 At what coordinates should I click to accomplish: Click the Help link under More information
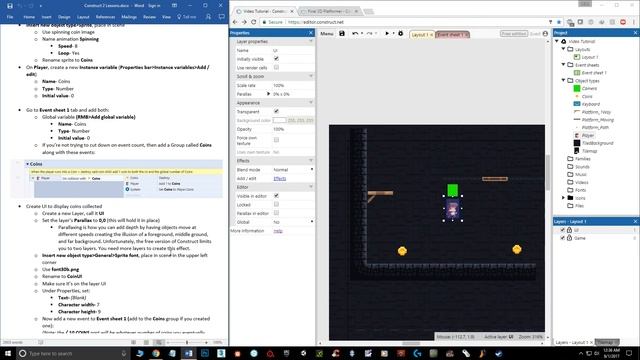[x=278, y=231]
